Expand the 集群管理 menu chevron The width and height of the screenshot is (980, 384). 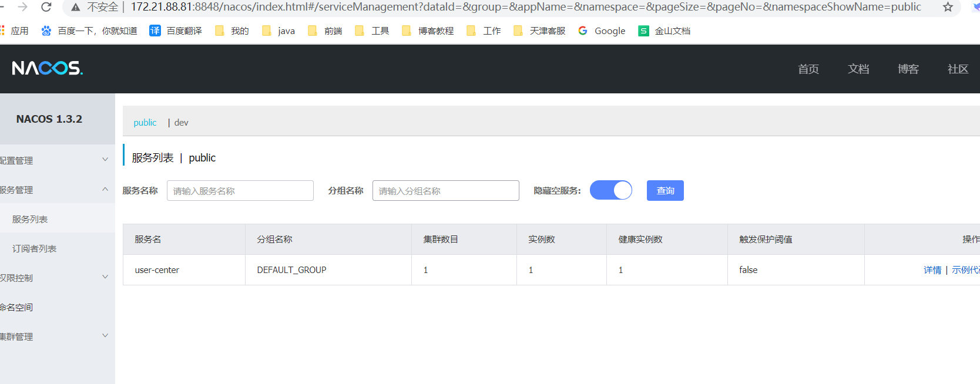[x=105, y=335]
